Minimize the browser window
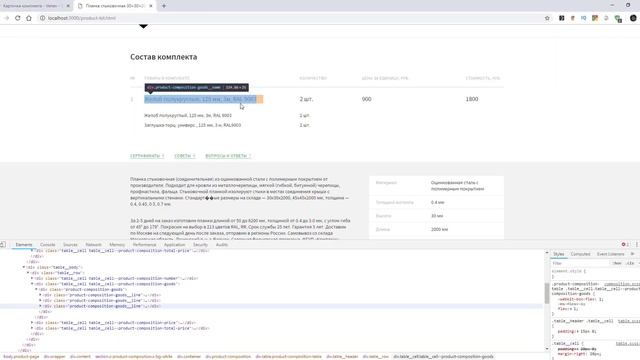This screenshot has height=360, width=640. [x=612, y=5]
